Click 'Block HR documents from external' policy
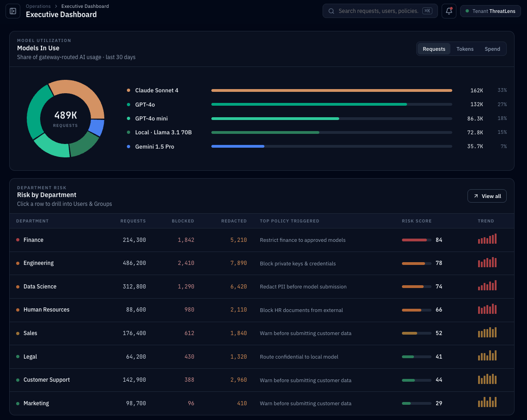Screen dimensions: 527x420 301,310
